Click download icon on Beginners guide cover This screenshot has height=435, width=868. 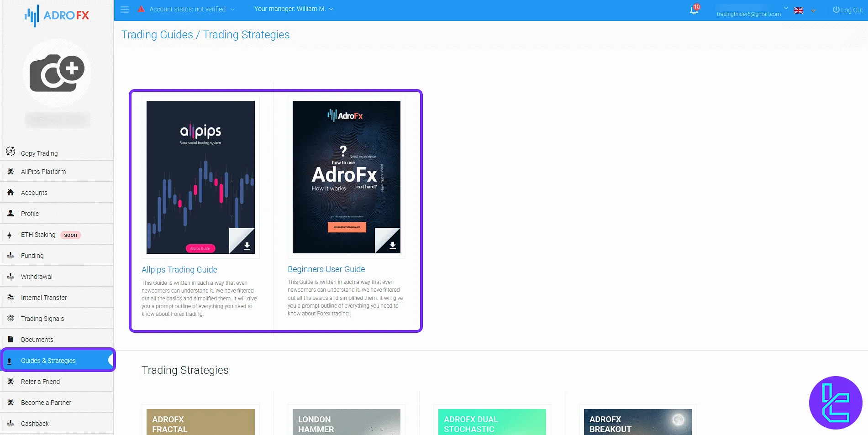(393, 246)
